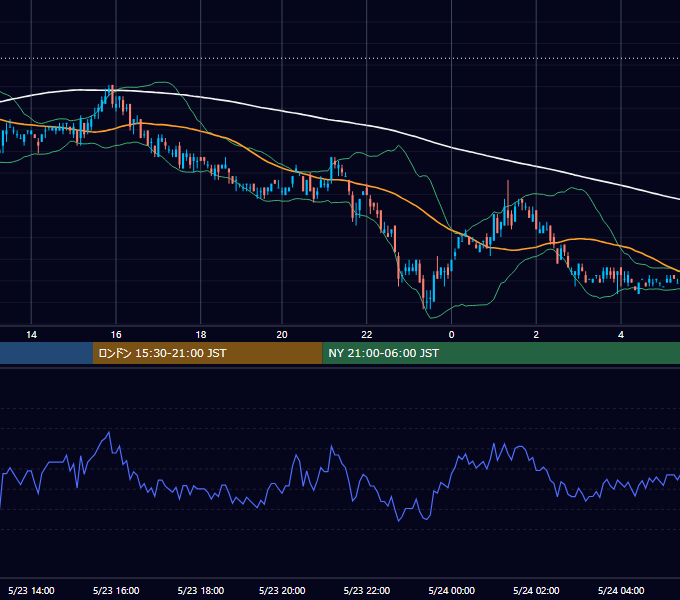Click the 18 hour axis label

pos(201,335)
